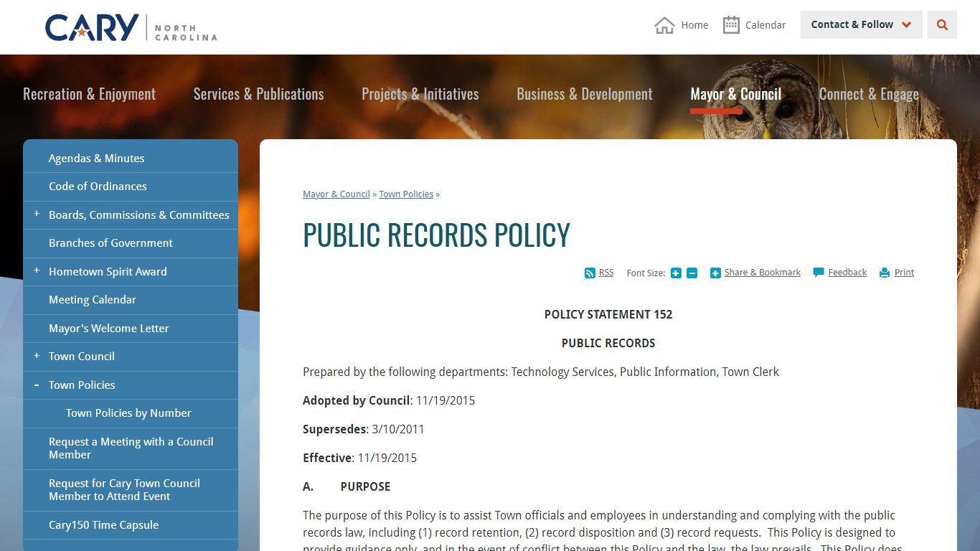The height and width of the screenshot is (551, 980).
Task: Open the Feedback text link
Action: [x=847, y=273]
